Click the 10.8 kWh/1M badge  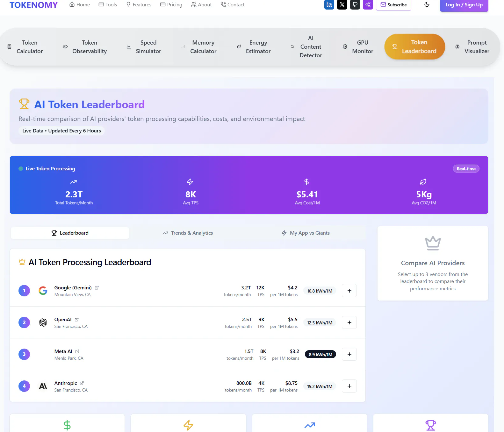(320, 291)
